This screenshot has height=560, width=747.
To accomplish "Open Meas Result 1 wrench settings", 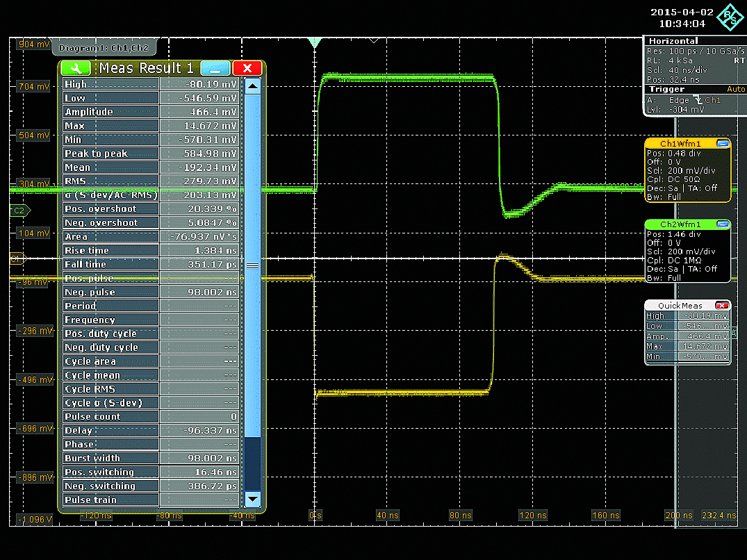I will click(76, 68).
